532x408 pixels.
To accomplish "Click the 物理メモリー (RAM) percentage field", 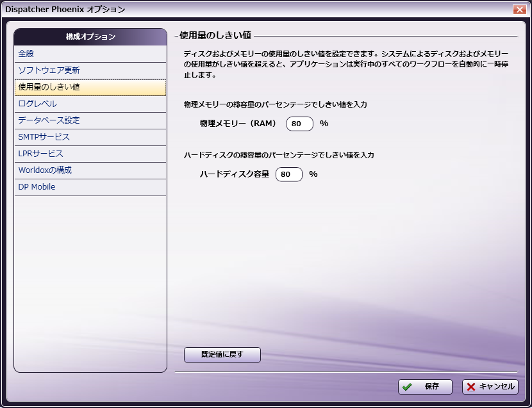I will coord(299,124).
